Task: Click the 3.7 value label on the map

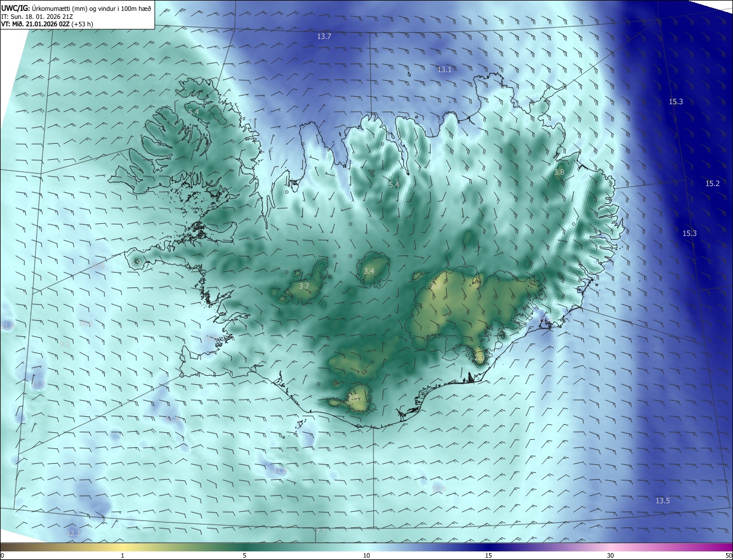Action: [304, 286]
